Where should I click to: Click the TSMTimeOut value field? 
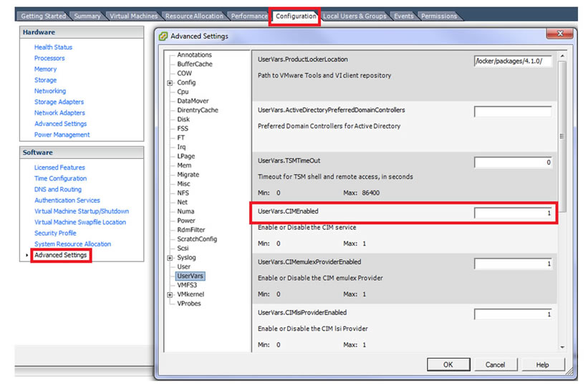513,163
